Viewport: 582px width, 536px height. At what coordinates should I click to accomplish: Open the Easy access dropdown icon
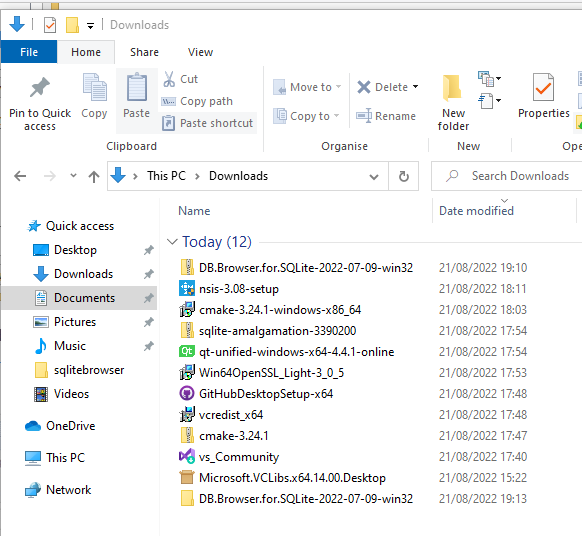pos(489,101)
